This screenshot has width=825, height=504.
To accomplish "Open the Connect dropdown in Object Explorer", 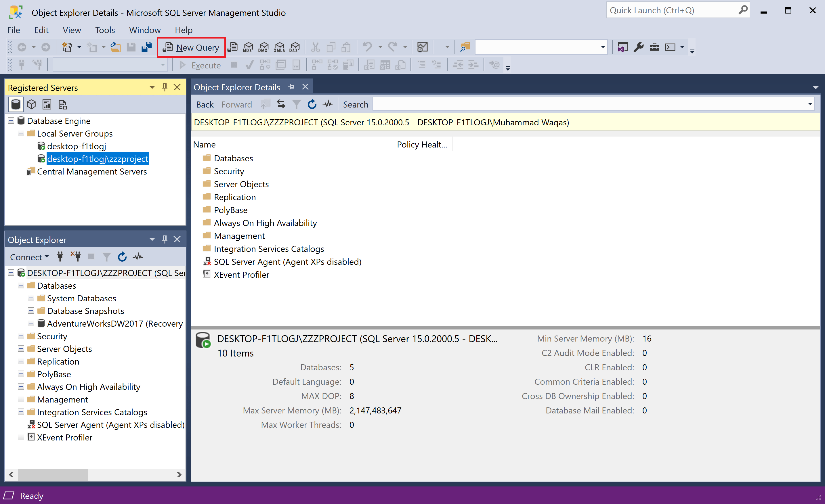I will coord(29,257).
